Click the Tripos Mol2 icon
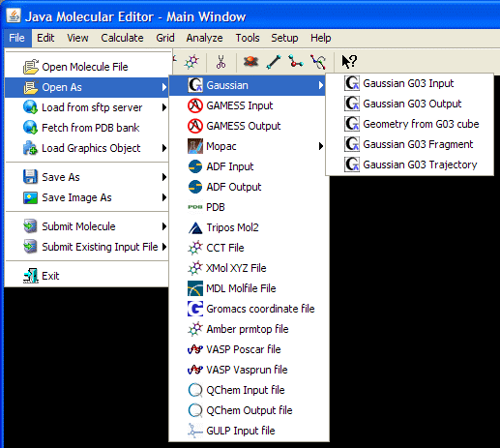This screenshot has height=448, width=500. click(x=195, y=227)
